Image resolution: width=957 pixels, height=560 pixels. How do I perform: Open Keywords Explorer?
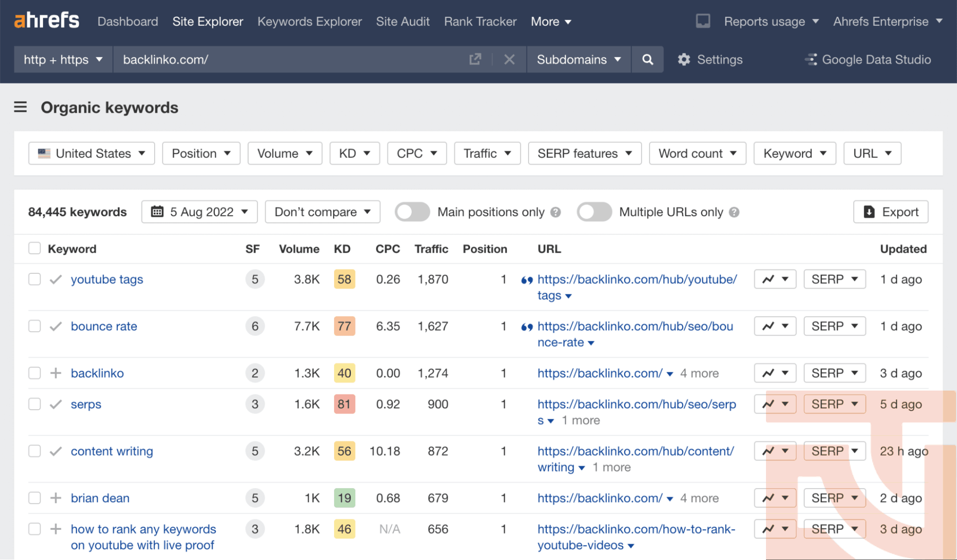[x=310, y=22]
